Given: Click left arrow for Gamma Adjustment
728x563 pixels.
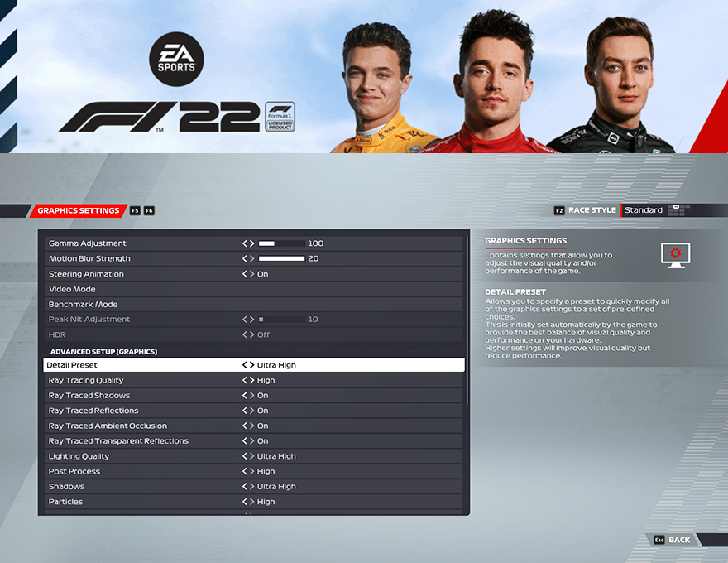Looking at the screenshot, I should [245, 243].
